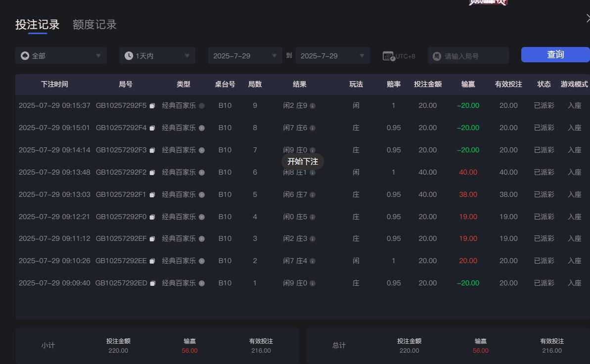The height and width of the screenshot is (364, 590).
Task: Click the search icon inside the 局号 input
Action: click(x=436, y=55)
